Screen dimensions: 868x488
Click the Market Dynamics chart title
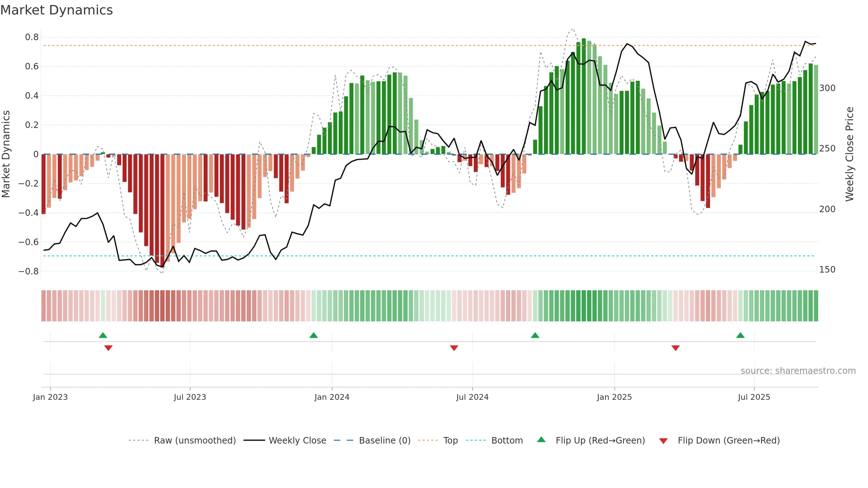(x=57, y=10)
